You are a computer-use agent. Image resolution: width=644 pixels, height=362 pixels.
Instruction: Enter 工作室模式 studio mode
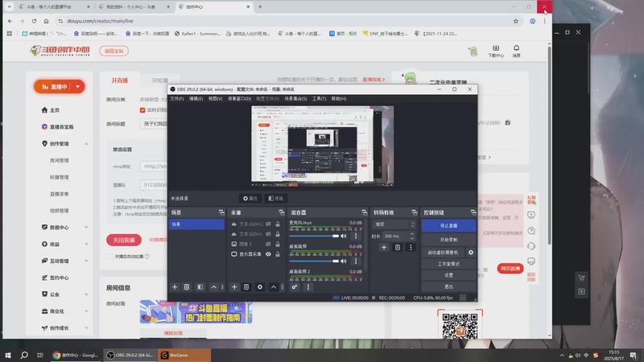click(x=448, y=264)
